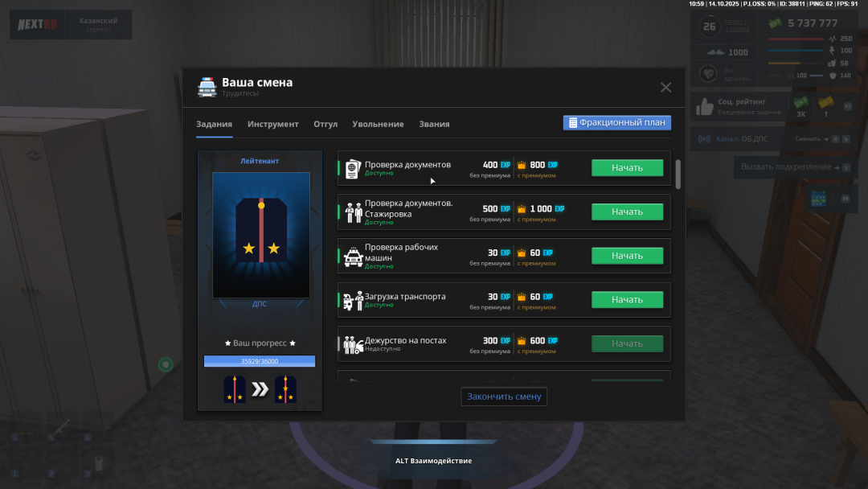This screenshot has width=868, height=489.
Task: End shift with Закончить смену button
Action: pos(505,396)
